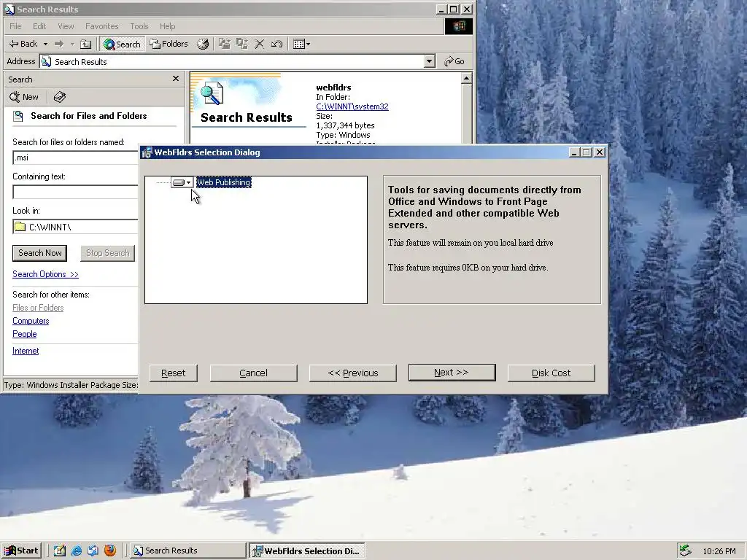
Task: Open the Computers search link
Action: click(x=31, y=321)
